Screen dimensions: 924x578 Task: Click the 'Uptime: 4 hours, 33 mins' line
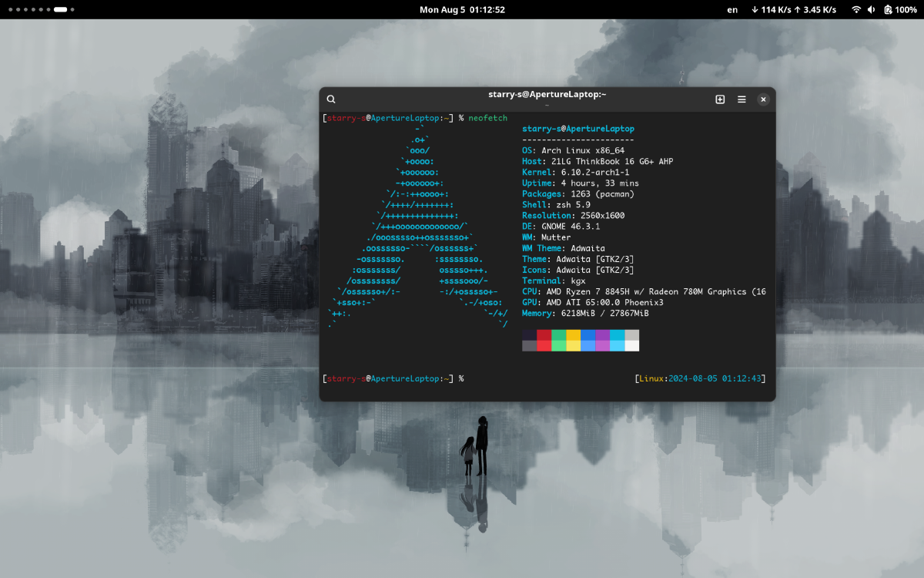click(x=581, y=183)
